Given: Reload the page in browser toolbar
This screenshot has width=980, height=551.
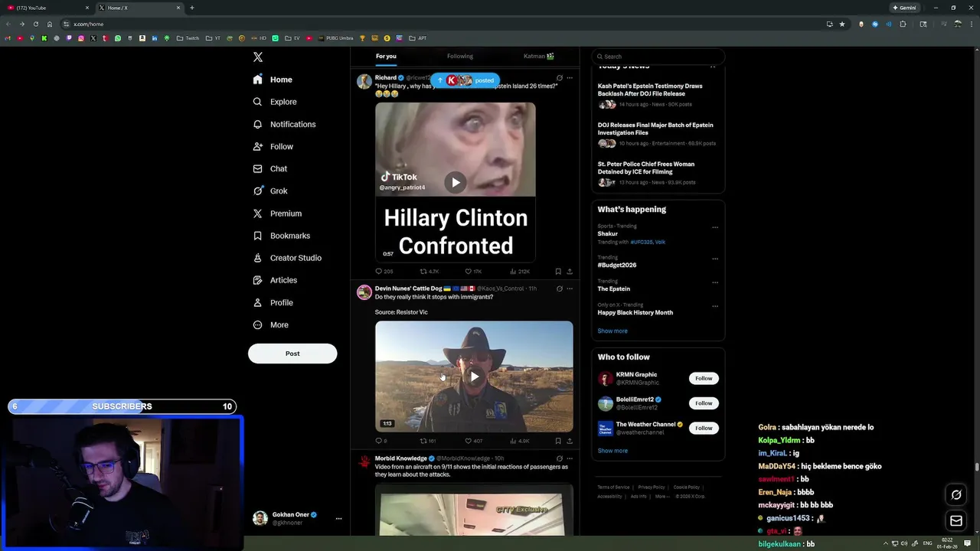Looking at the screenshot, I should click(x=35, y=24).
